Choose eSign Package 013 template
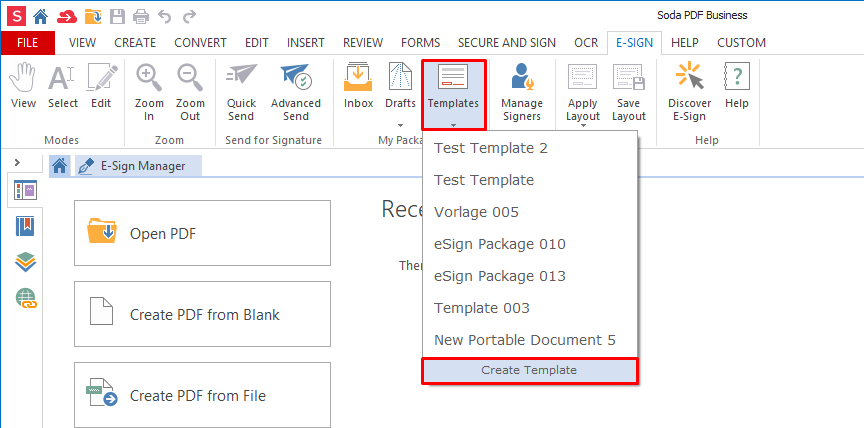864x428 pixels. tap(530, 276)
